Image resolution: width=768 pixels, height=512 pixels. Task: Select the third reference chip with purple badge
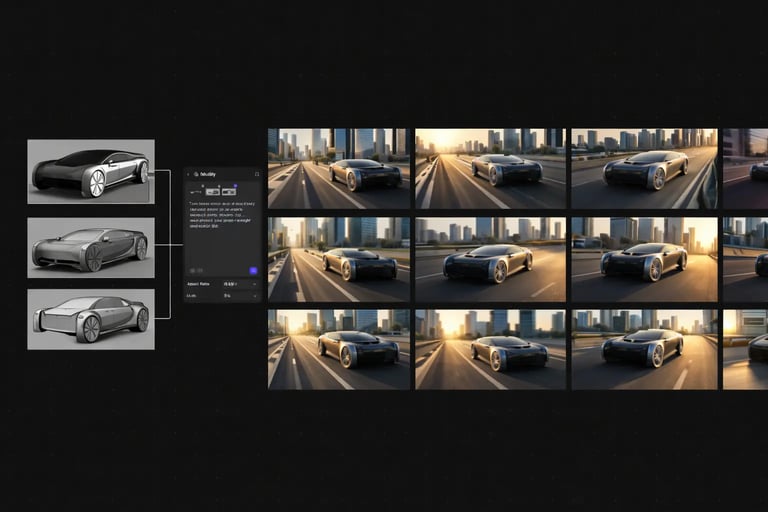pyautogui.click(x=229, y=192)
